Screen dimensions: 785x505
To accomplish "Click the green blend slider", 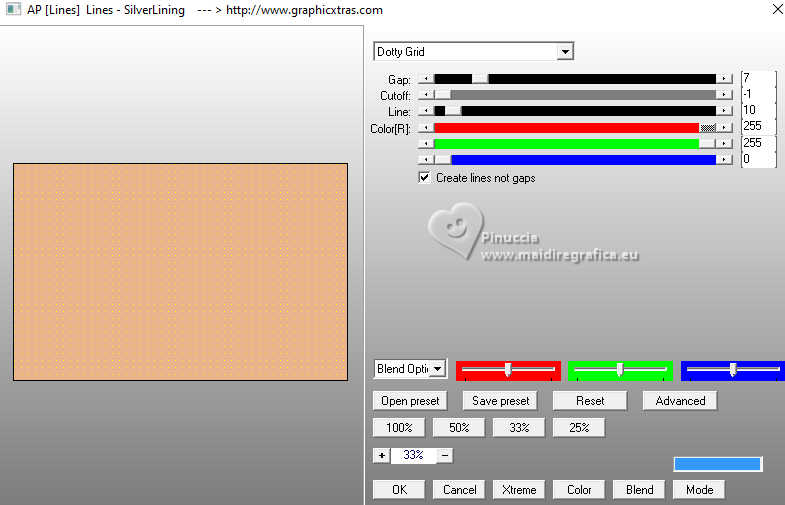I will click(620, 370).
